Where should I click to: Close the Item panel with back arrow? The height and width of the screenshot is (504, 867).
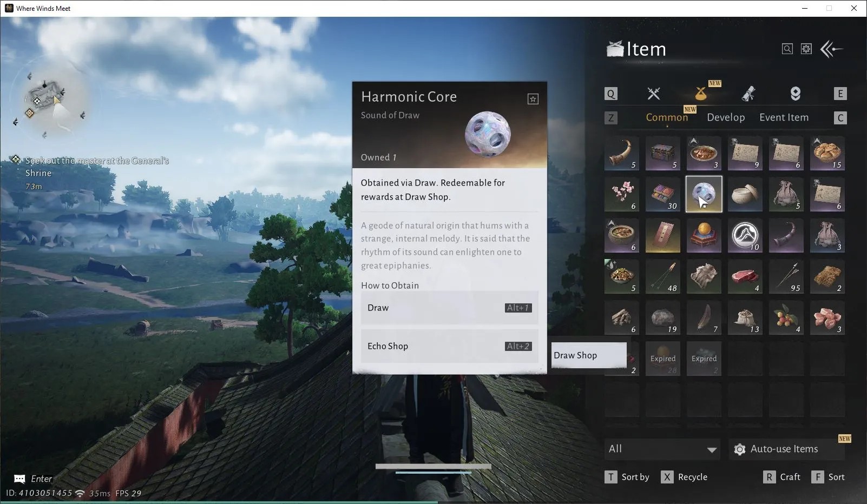[832, 49]
